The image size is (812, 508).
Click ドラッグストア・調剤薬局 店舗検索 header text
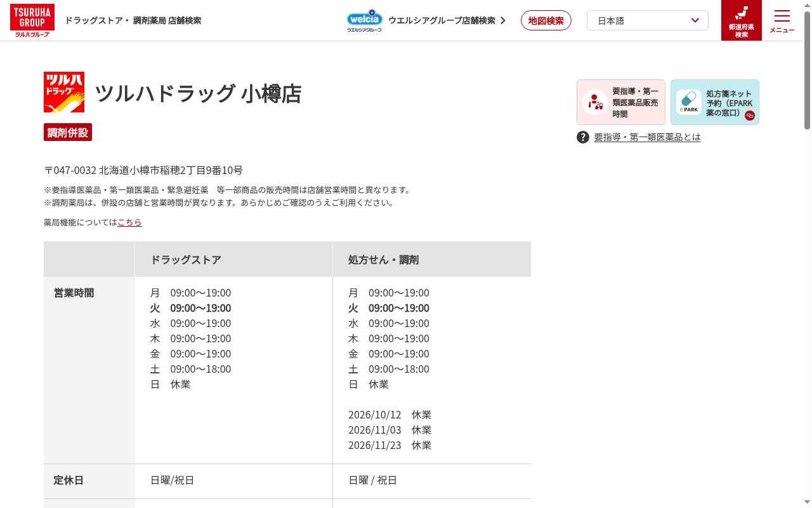coord(133,20)
